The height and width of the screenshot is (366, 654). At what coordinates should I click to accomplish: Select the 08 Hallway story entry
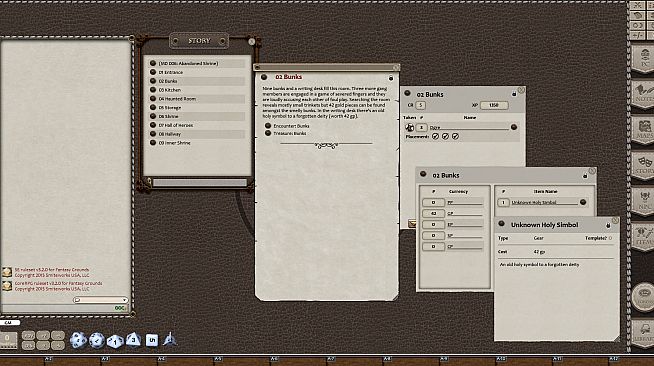coord(169,134)
